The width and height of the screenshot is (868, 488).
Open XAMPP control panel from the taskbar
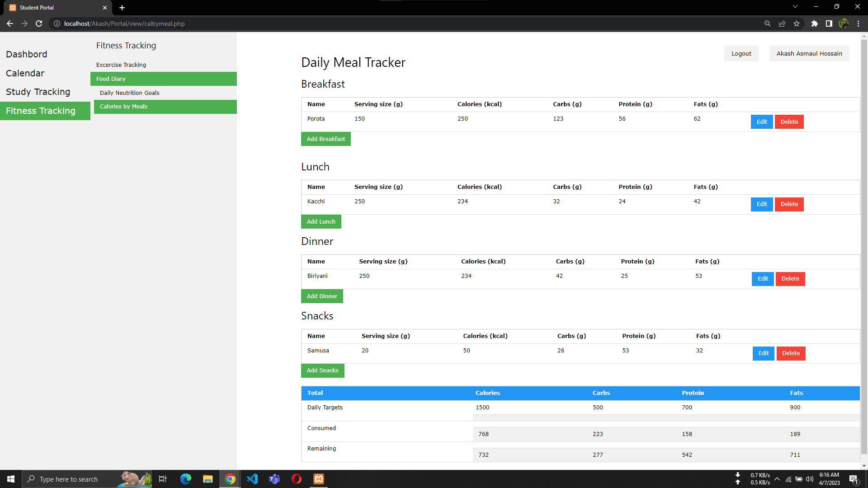click(x=319, y=479)
